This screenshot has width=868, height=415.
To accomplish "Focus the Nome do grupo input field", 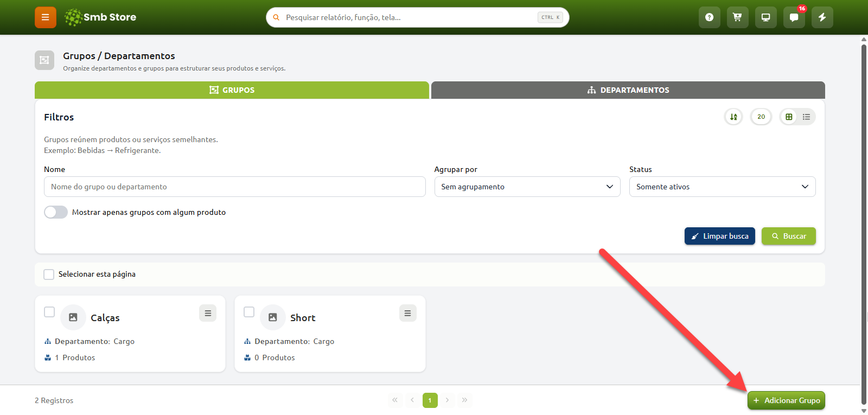I will point(235,187).
